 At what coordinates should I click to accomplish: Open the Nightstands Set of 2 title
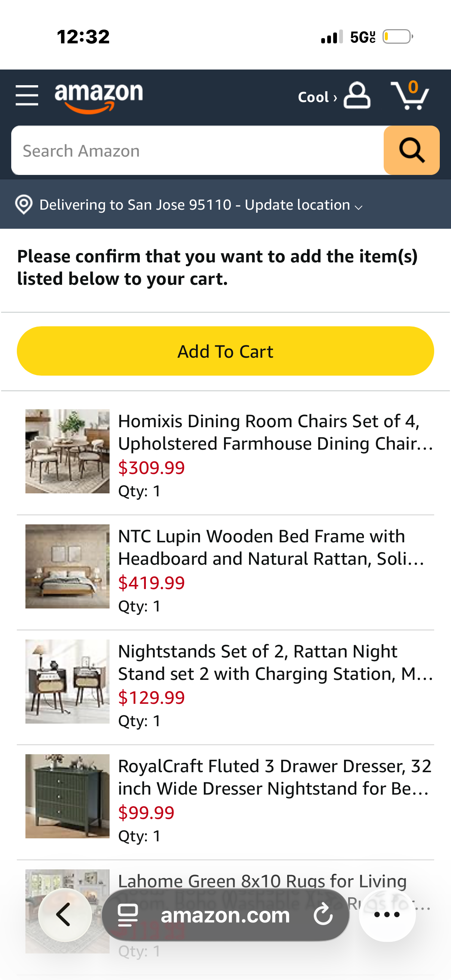tap(275, 662)
